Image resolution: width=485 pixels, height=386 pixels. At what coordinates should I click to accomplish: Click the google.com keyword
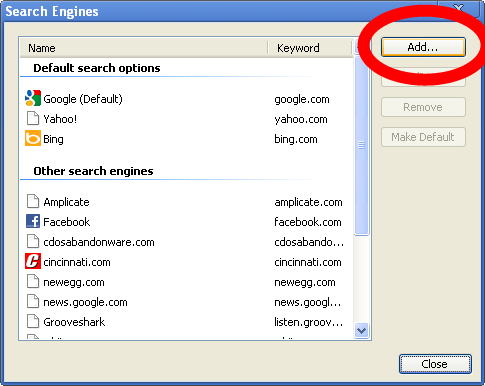coord(302,99)
